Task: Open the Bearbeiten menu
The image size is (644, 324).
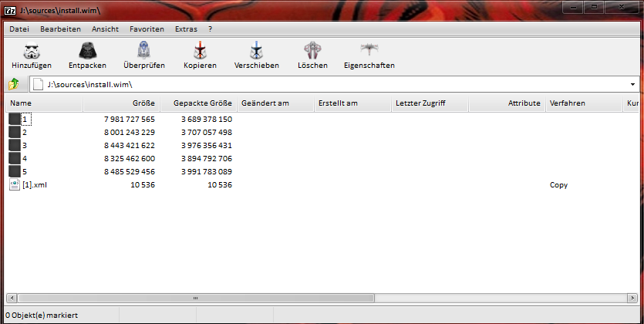Action: pos(60,29)
